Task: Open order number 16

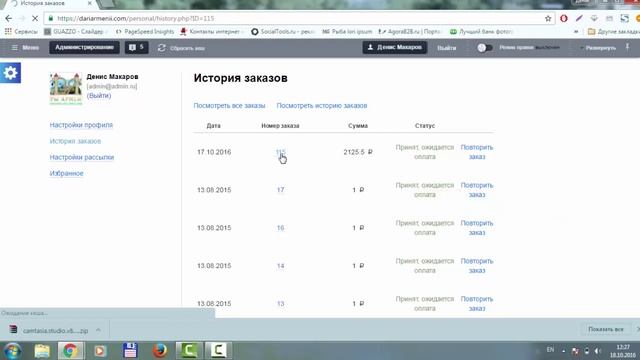Action: tap(280, 228)
